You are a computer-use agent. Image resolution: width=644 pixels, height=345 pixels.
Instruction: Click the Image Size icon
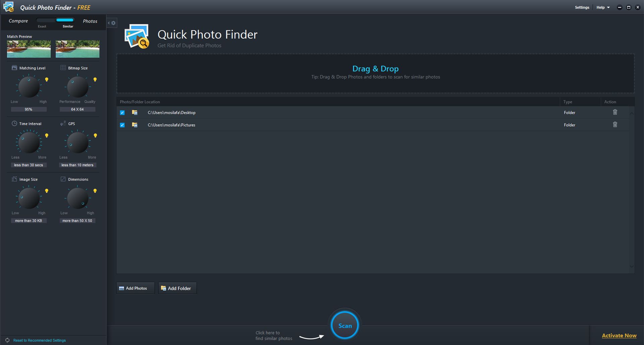pyautogui.click(x=14, y=179)
